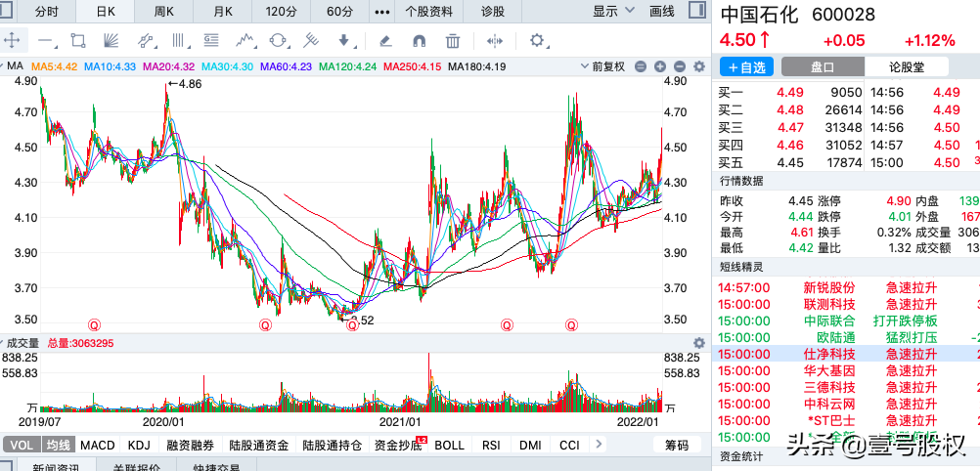This screenshot has width=980, height=471.
Task: Pick the Gann fan lines tool
Action: pyautogui.click(x=111, y=41)
